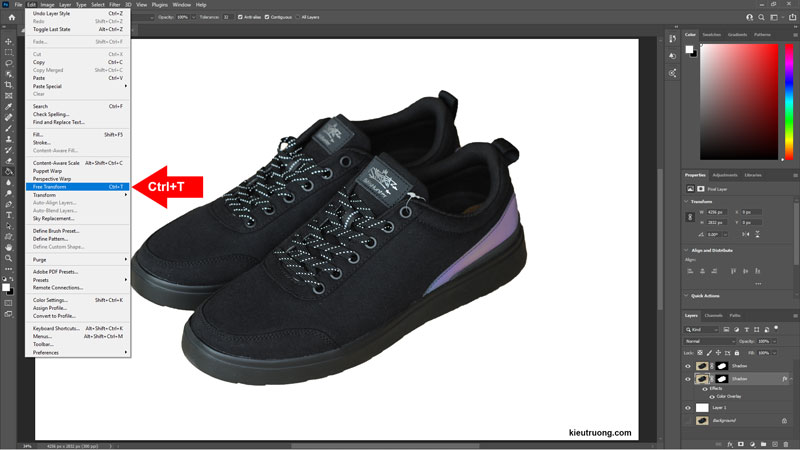The height and width of the screenshot is (450, 800).
Task: Select the Paint Bucket tool
Action: tap(9, 171)
